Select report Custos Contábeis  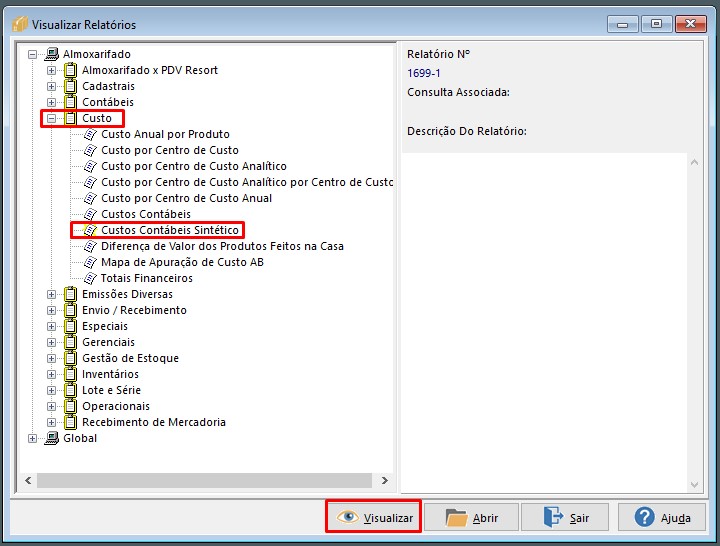pos(146,214)
